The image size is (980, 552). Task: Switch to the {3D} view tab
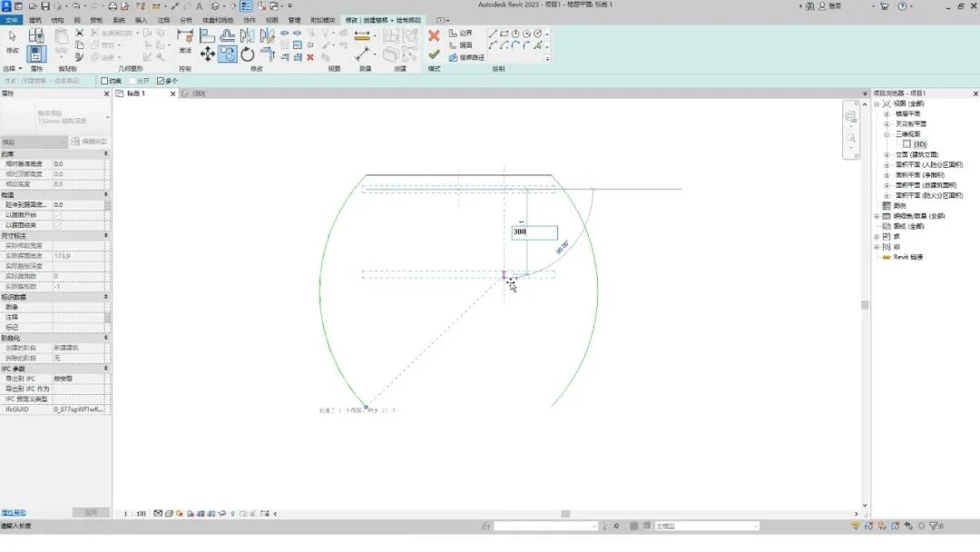click(199, 94)
